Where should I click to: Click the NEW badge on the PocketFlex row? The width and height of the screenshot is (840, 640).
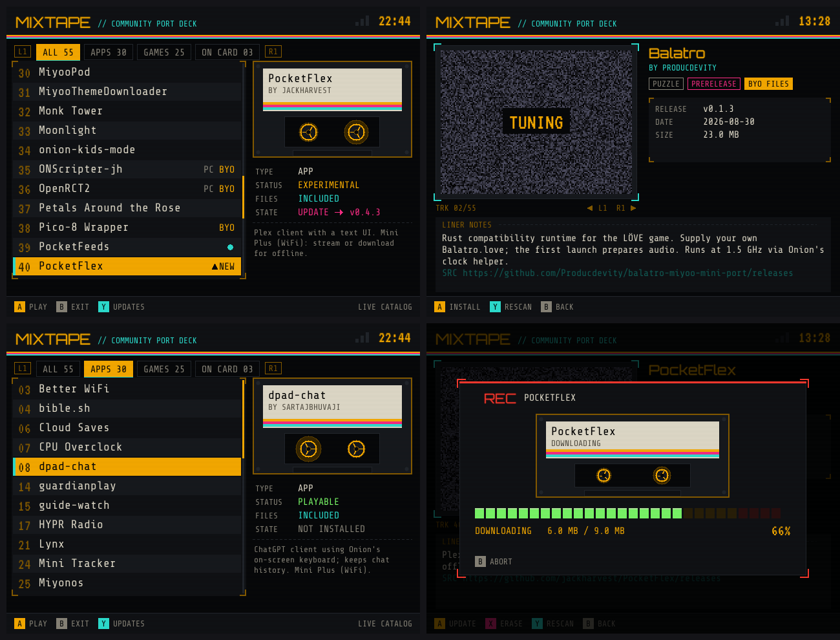(223, 266)
